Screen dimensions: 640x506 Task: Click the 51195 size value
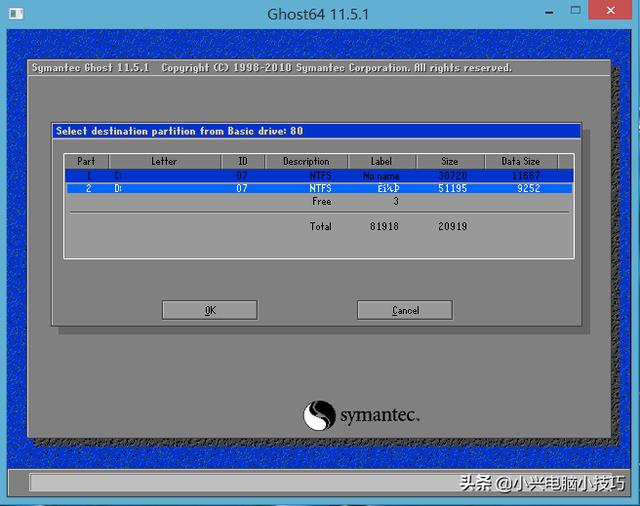point(452,188)
